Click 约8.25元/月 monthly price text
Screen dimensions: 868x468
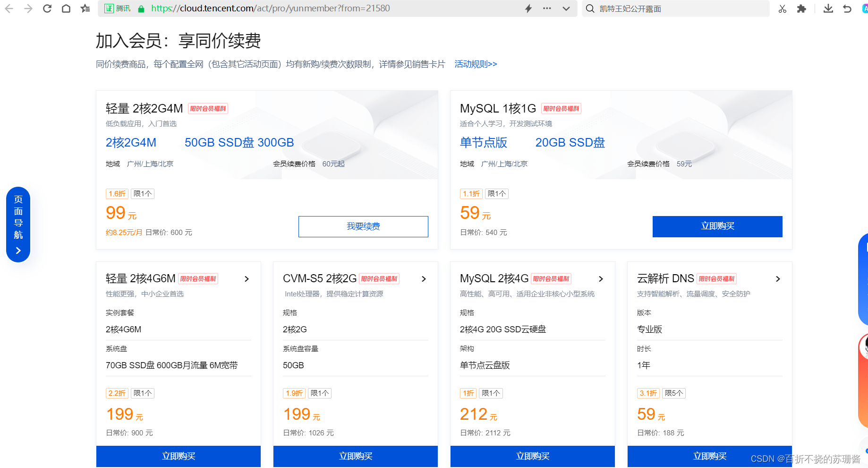pyautogui.click(x=124, y=233)
